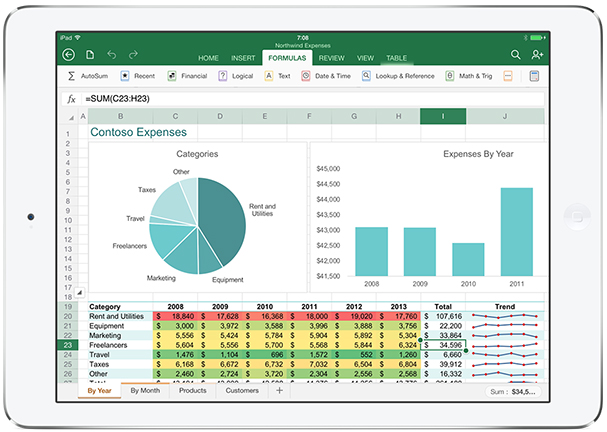Screen dimensions: 607x432
Task: Open the search magnifier icon
Action: [516, 54]
